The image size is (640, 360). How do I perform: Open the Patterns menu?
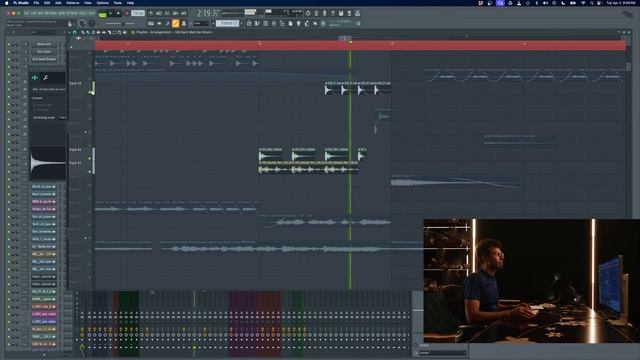pos(73,3)
